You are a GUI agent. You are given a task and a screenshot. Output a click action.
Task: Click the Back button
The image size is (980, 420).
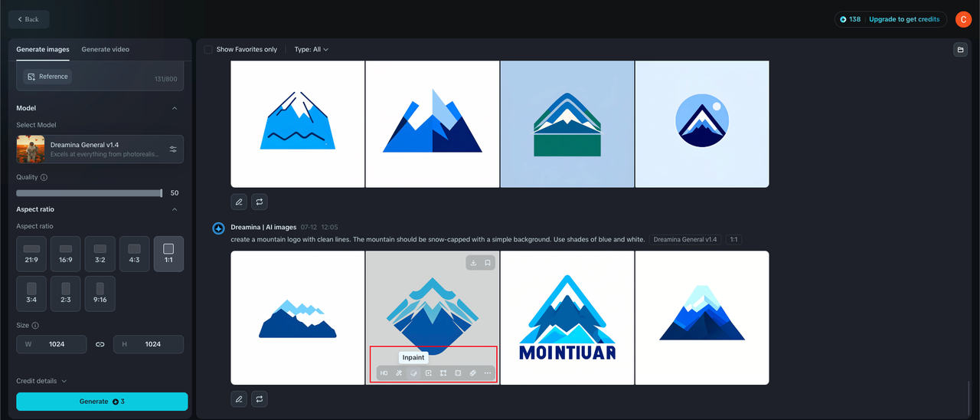29,19
